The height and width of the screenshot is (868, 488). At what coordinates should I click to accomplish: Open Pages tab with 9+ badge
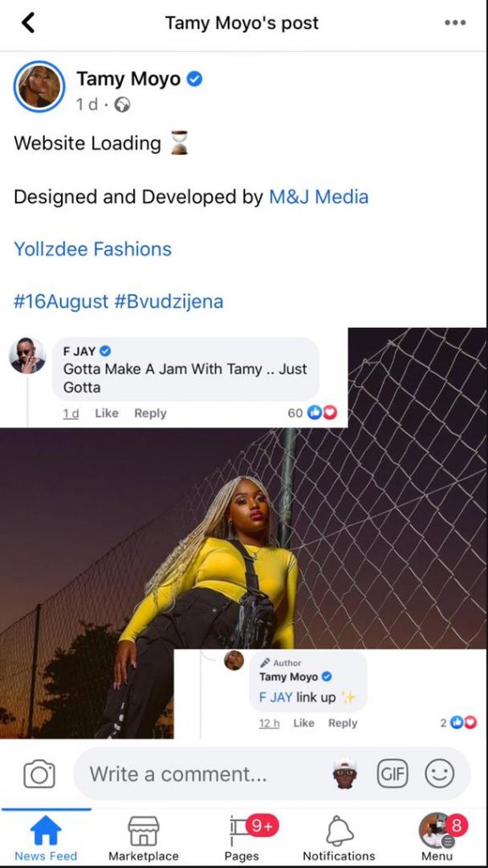click(x=241, y=838)
